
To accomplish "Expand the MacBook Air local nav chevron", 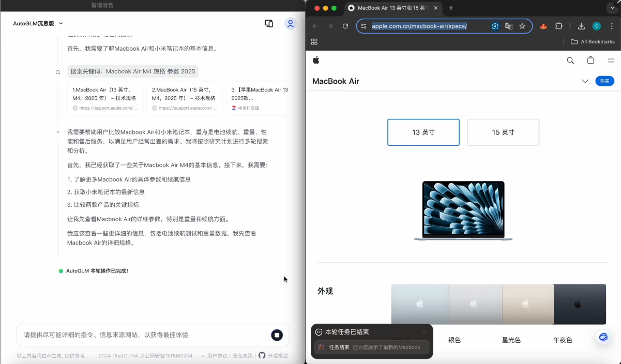I will click(x=585, y=81).
